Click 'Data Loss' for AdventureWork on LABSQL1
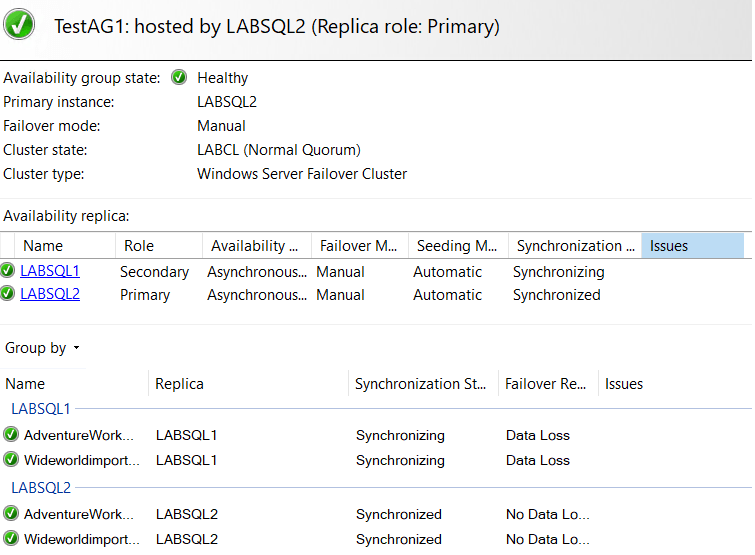The image size is (755, 555). (538, 435)
